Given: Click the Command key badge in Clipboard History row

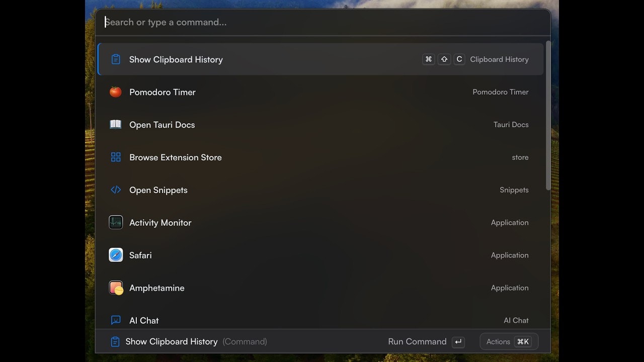Looking at the screenshot, I should (429, 59).
